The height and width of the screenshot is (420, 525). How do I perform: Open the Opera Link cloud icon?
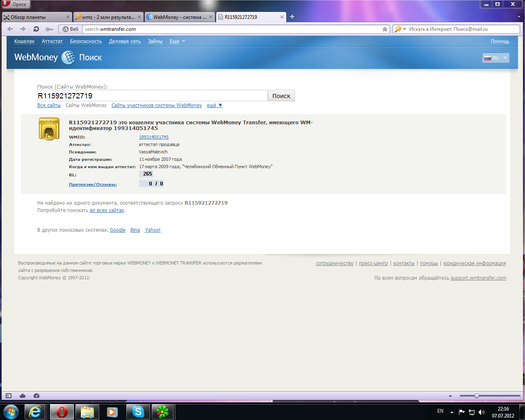(x=23, y=396)
